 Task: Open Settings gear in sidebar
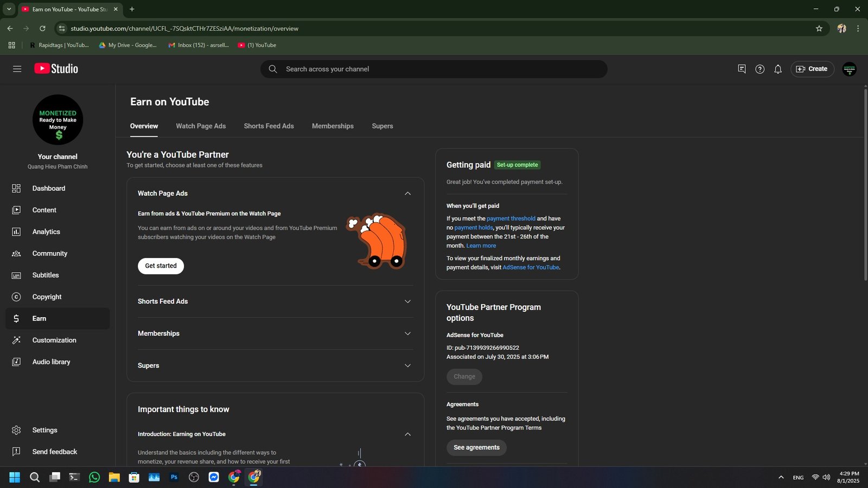pos(16,430)
